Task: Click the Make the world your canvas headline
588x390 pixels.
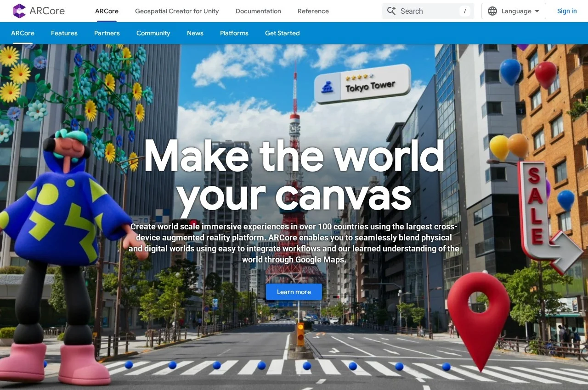Action: pyautogui.click(x=294, y=175)
